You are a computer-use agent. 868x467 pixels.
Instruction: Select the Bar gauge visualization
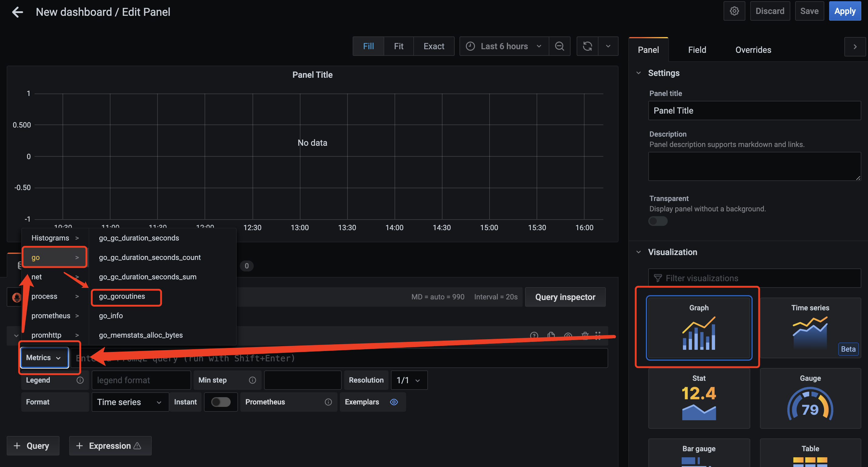[699, 453]
